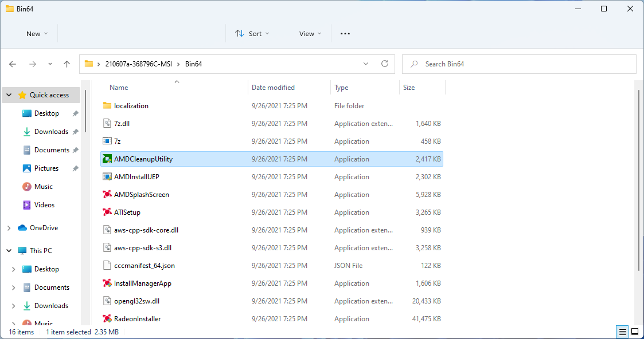Select the InstallManagerApp file icon
The width and height of the screenshot is (644, 339).
(107, 283)
